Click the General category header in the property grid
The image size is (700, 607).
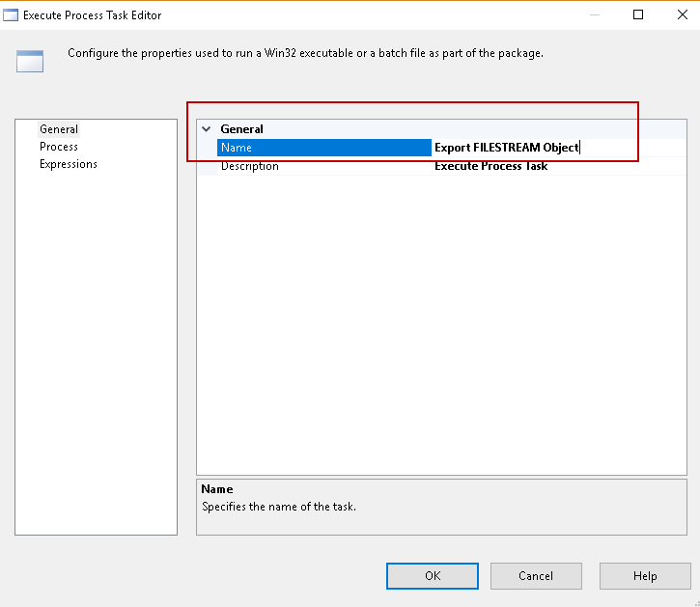click(x=242, y=129)
